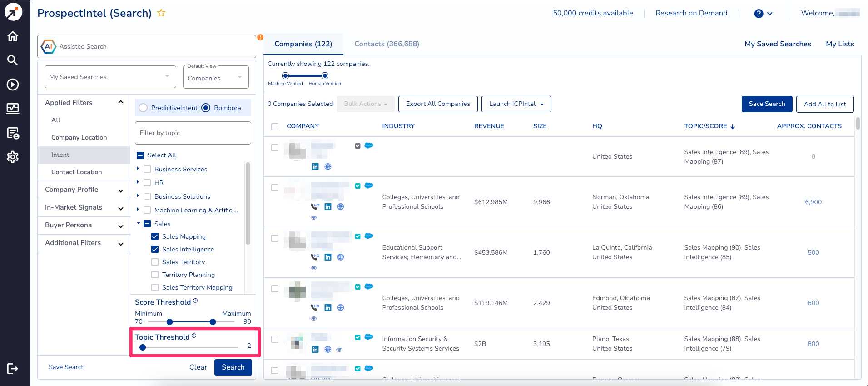
Task: Select the Contact Location applied filter
Action: (77, 172)
